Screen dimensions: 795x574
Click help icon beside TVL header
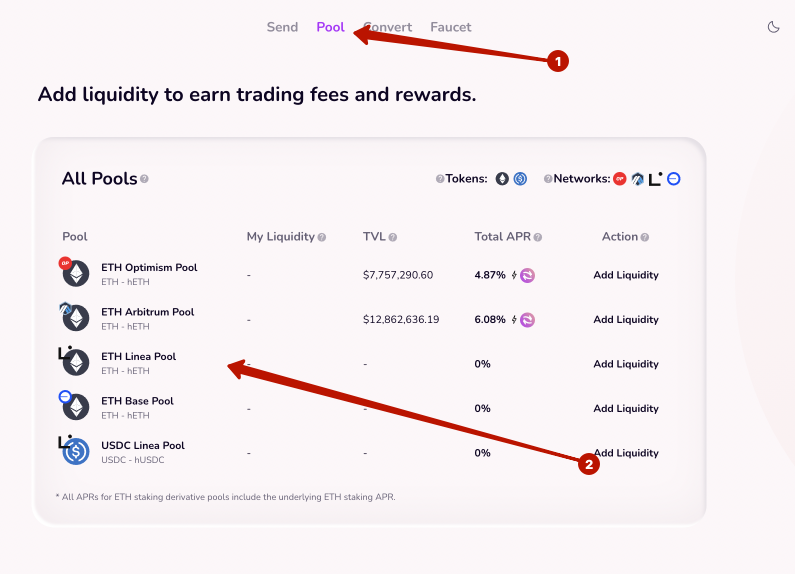(x=393, y=237)
